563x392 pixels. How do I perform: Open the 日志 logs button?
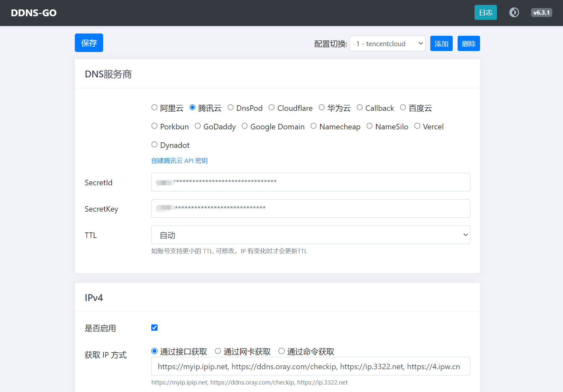(x=485, y=13)
